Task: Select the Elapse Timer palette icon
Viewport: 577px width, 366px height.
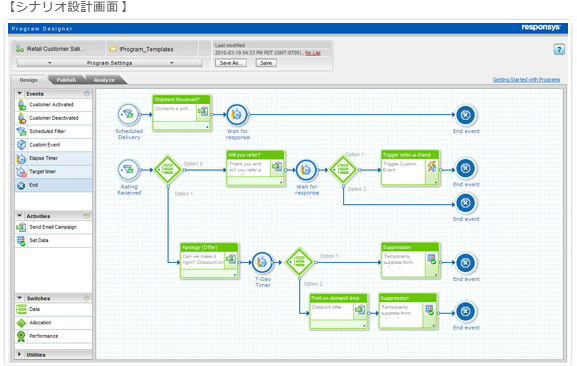Action: [21, 158]
